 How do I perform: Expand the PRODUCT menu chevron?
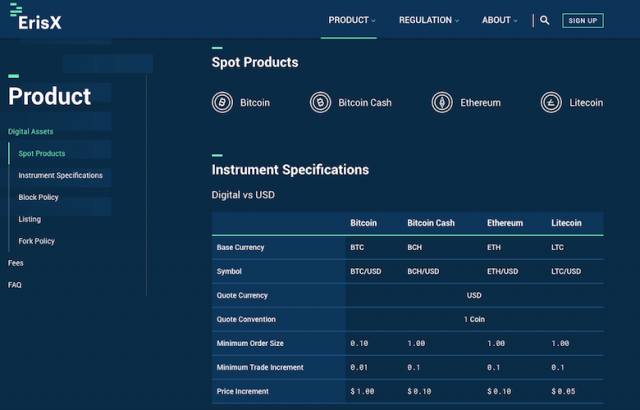click(373, 21)
